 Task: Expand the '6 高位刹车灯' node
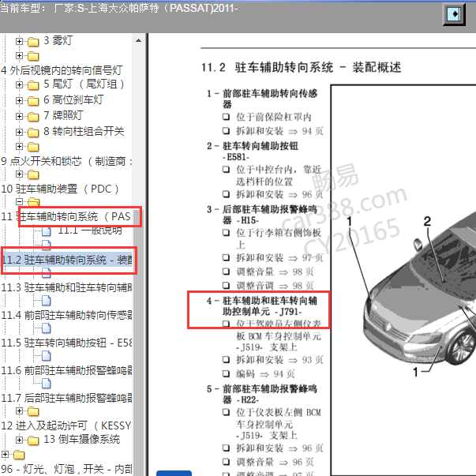click(19, 100)
